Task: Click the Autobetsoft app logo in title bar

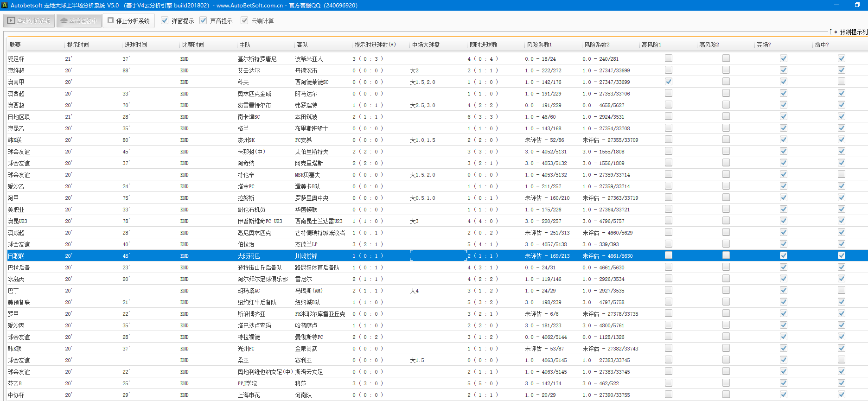Action: click(5, 5)
